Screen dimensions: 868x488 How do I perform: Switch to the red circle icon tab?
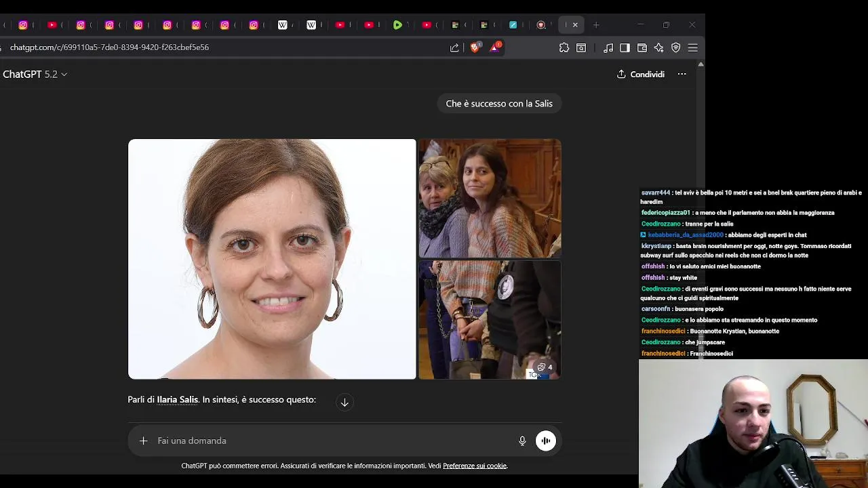pyautogui.click(x=541, y=25)
